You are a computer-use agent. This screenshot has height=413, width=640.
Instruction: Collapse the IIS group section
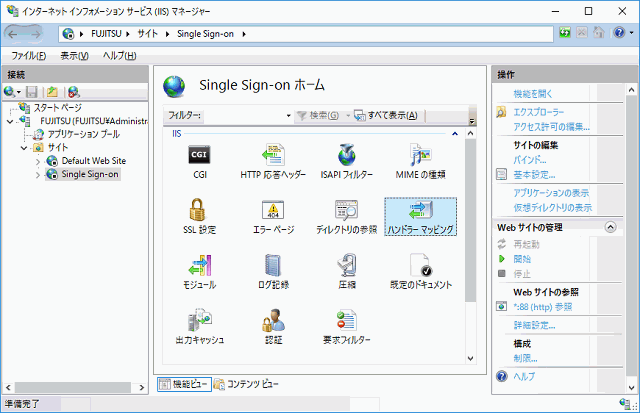[x=455, y=133]
